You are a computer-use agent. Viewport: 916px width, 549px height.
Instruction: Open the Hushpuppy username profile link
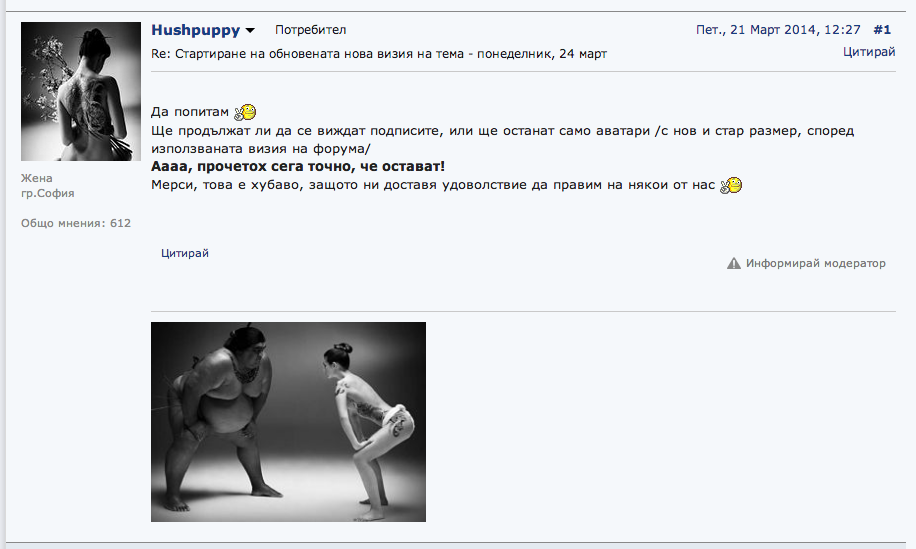196,30
